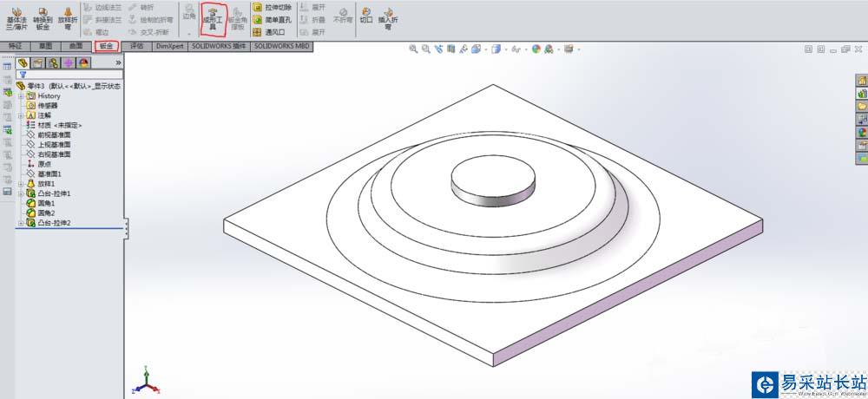Screen dimensions: 868x399
Task: Select the 简单直孔 simple hole tool
Action: tap(272, 19)
